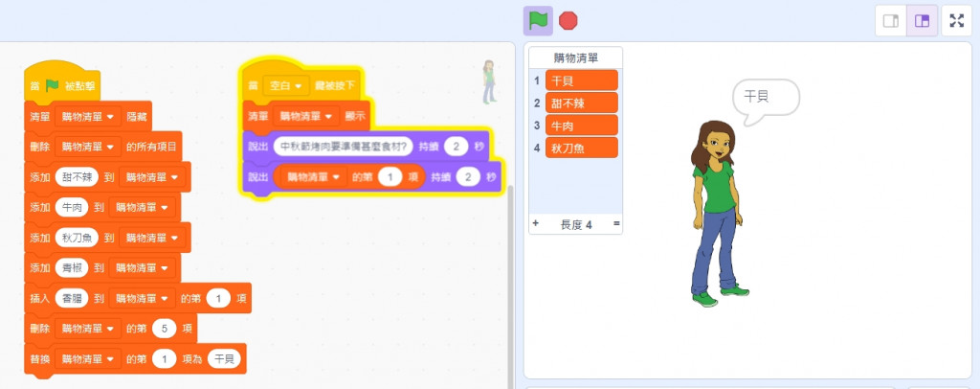Click the sprite watermark thumbnail in workspace
The image size is (980, 389).
tap(489, 82)
